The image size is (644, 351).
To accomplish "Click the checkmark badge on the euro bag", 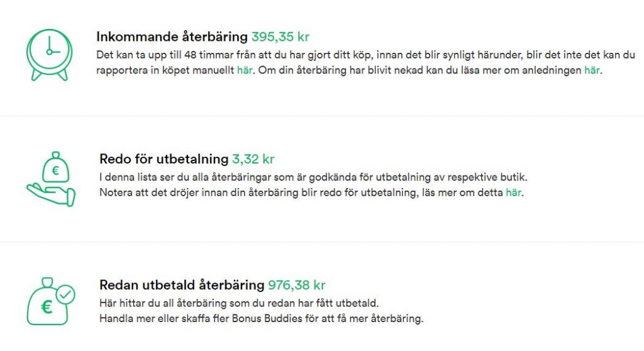I will coord(65,294).
